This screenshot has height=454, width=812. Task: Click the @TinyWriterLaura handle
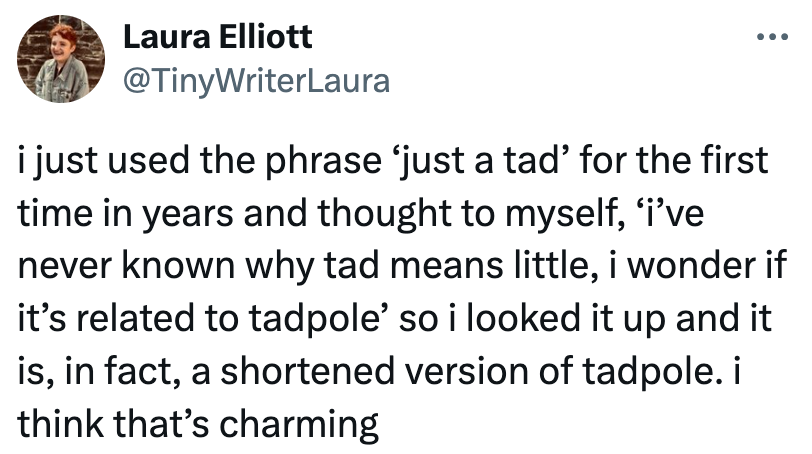(255, 80)
